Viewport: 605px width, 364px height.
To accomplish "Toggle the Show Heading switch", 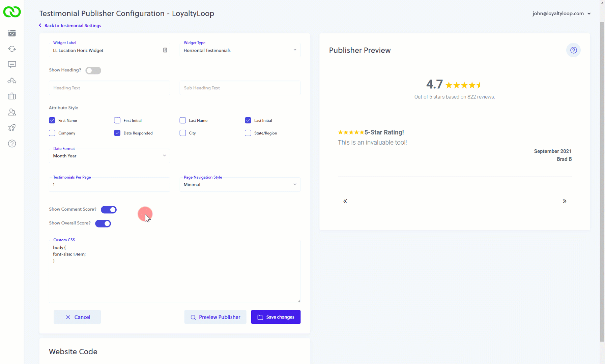I will [93, 70].
